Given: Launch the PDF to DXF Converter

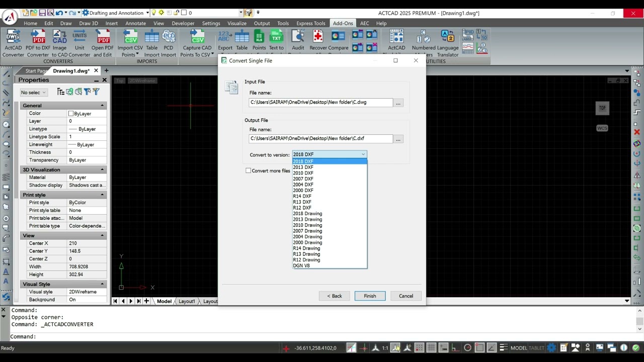Looking at the screenshot, I should (x=38, y=43).
